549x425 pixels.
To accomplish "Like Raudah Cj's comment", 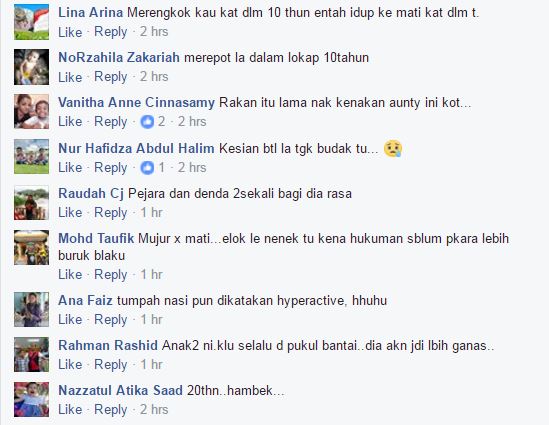I will click(70, 212).
